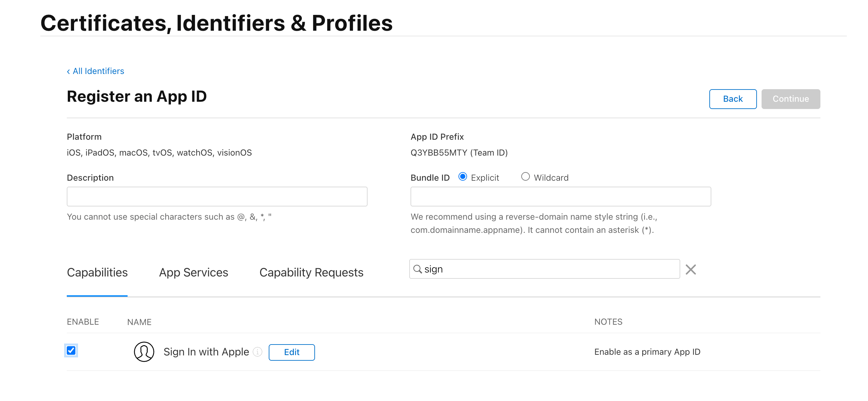The width and height of the screenshot is (868, 401).
Task: Click the magnifying glass search icon
Action: (x=417, y=269)
